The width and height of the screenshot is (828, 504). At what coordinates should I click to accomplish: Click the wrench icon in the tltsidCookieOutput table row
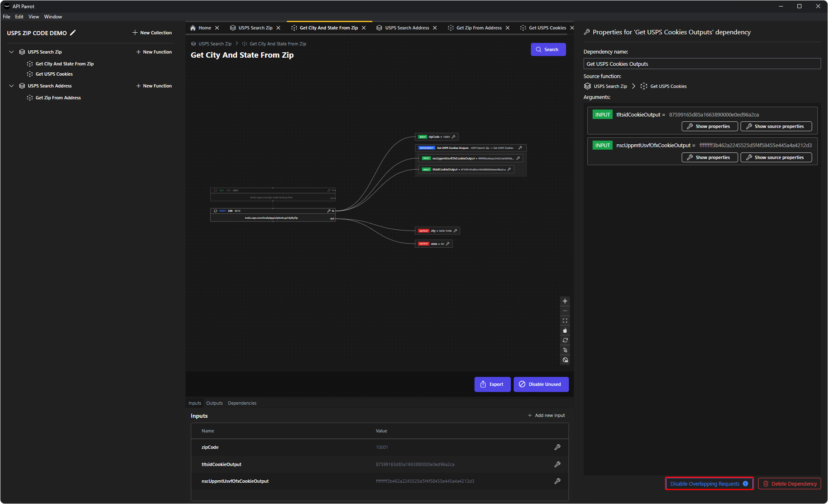557,464
